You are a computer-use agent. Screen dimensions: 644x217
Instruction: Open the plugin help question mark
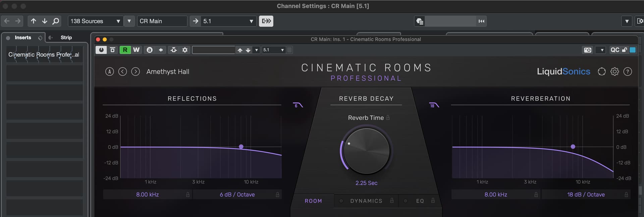click(628, 72)
